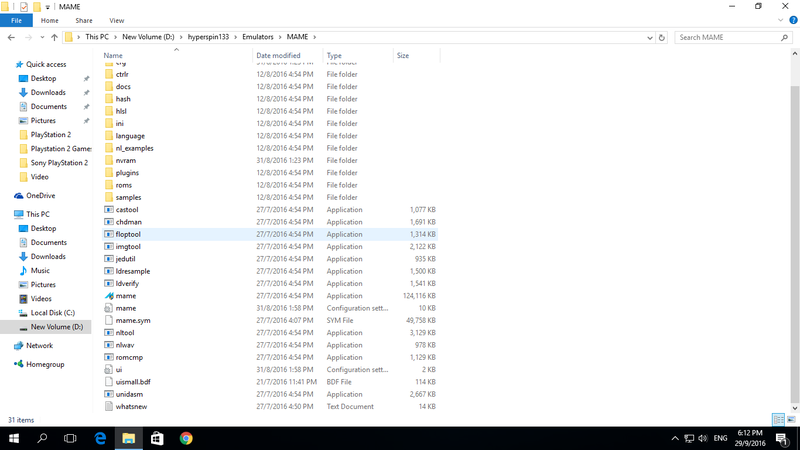The height and width of the screenshot is (450, 800).
Task: Open the File ribbon tab
Action: [x=16, y=20]
